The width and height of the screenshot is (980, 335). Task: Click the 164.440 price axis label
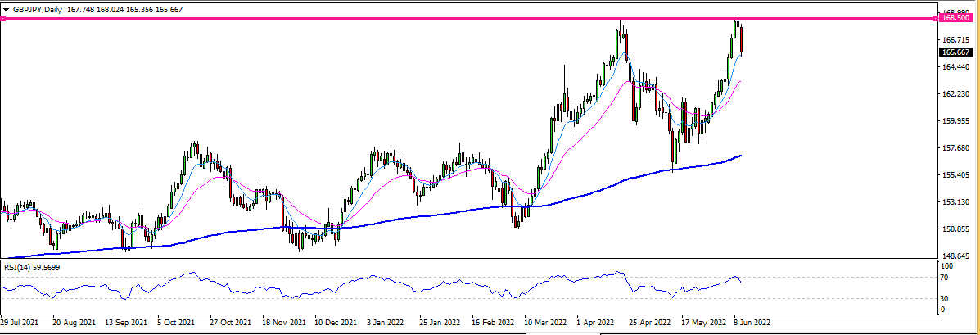coord(955,67)
